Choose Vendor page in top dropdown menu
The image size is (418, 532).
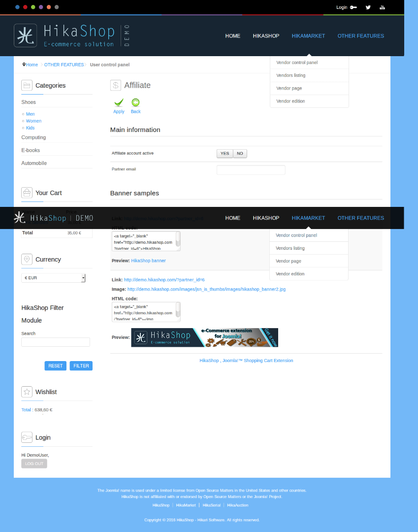click(x=309, y=88)
